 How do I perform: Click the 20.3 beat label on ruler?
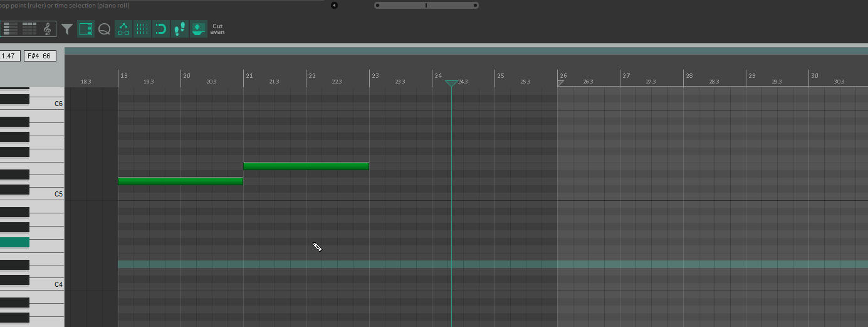tap(211, 82)
